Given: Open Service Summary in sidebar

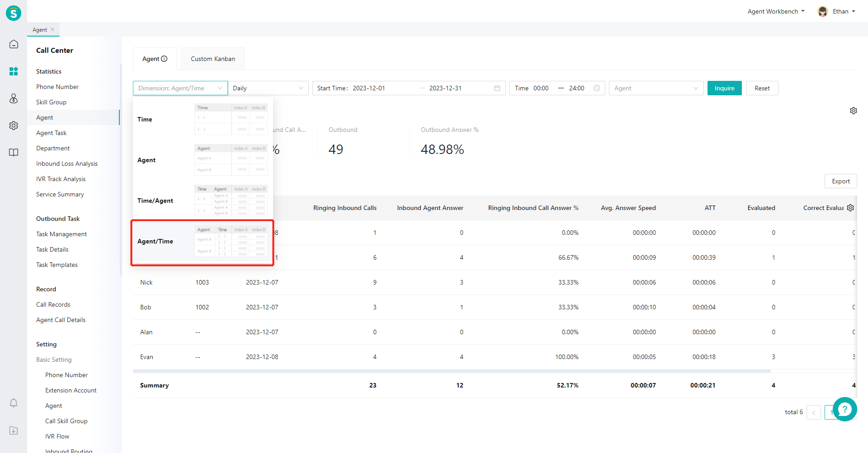Looking at the screenshot, I should 60,194.
